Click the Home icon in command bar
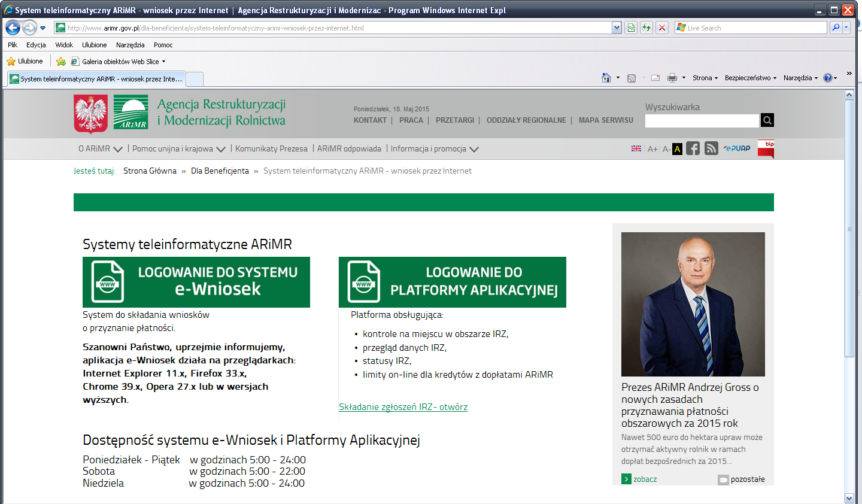 pos(606,78)
